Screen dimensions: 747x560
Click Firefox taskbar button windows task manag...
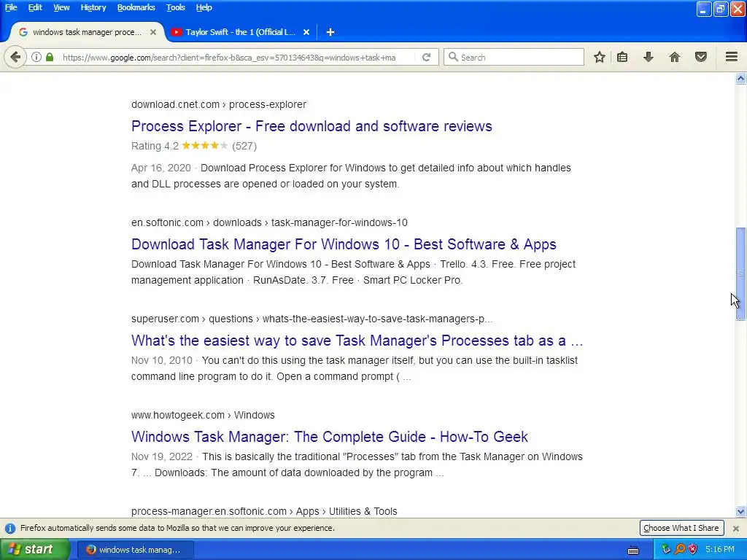pos(136,550)
